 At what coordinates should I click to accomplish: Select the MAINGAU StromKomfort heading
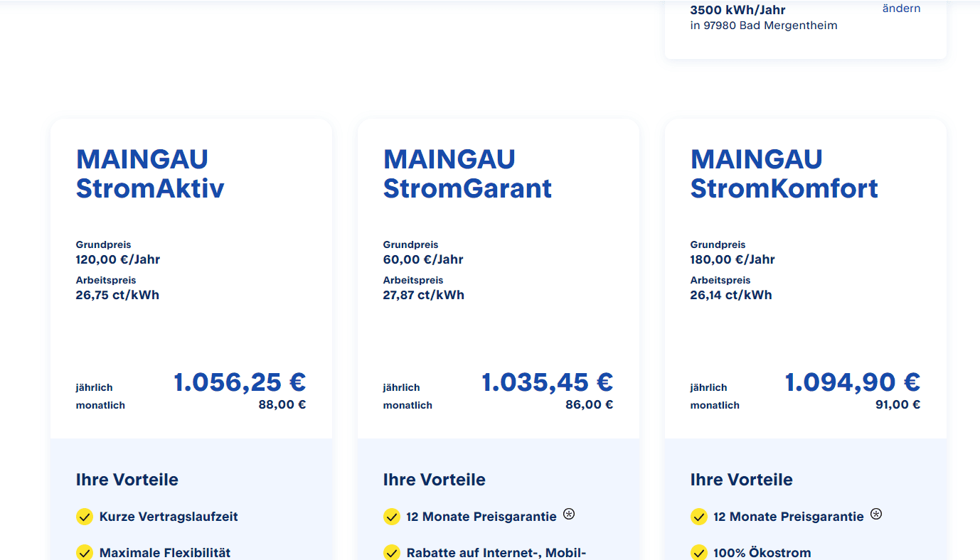point(784,173)
